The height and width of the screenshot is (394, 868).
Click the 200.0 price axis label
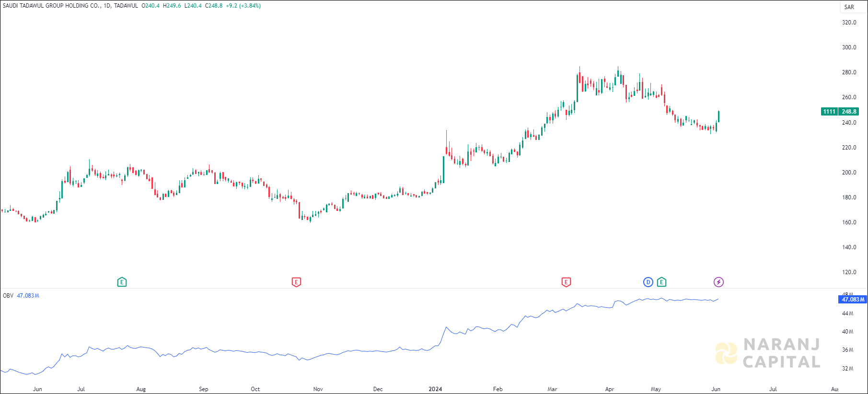849,173
